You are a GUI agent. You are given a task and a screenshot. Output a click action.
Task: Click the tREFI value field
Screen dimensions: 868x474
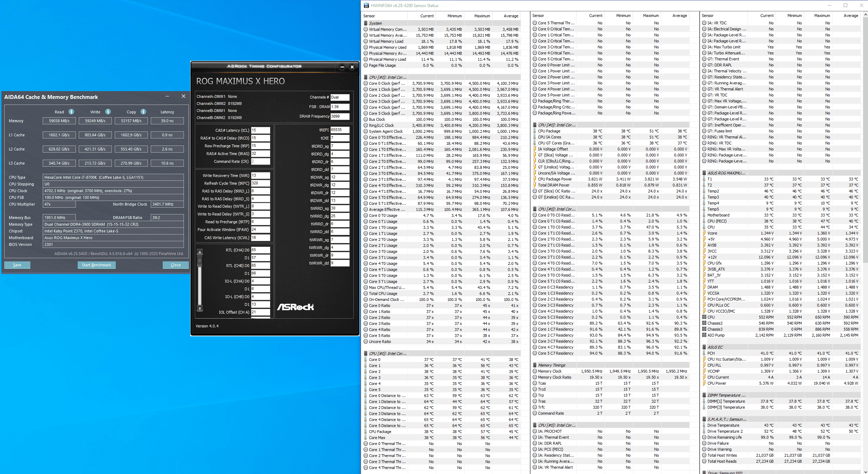(340, 130)
